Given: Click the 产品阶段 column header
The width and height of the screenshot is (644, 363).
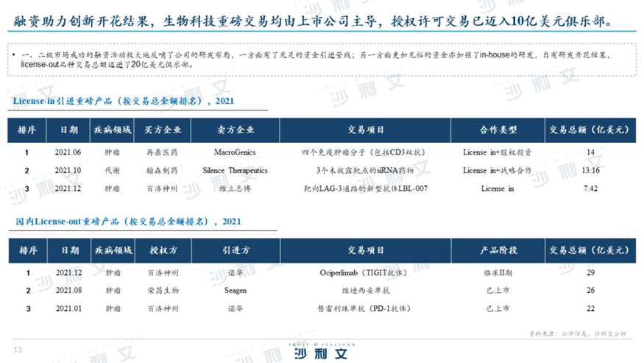Looking at the screenshot, I should pos(498,250).
